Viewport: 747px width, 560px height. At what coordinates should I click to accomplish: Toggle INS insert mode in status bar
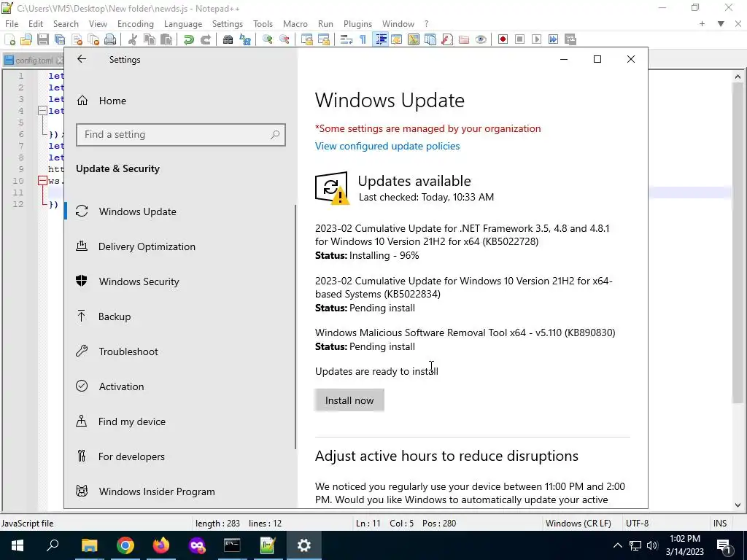click(x=720, y=524)
